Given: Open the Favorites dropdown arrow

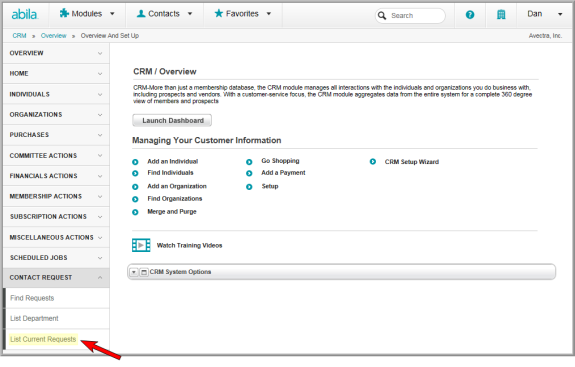Looking at the screenshot, I should click(x=269, y=14).
